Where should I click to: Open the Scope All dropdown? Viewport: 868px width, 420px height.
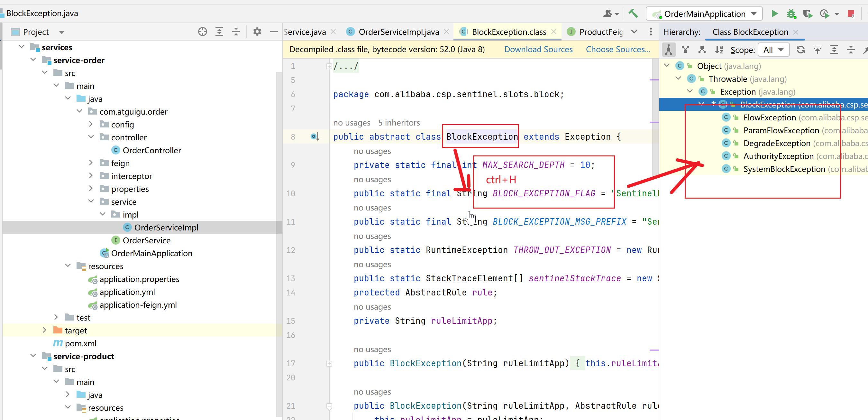coord(774,50)
